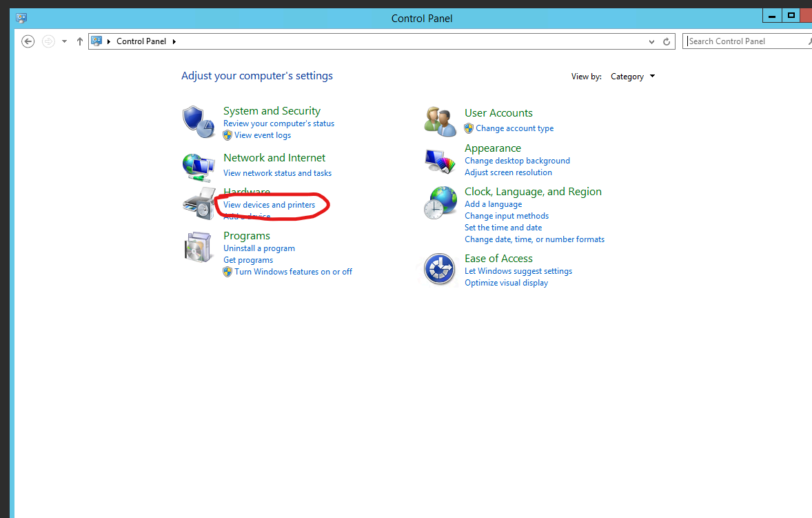Click Turn Windows features on or off
The image size is (812, 518).
click(x=293, y=272)
